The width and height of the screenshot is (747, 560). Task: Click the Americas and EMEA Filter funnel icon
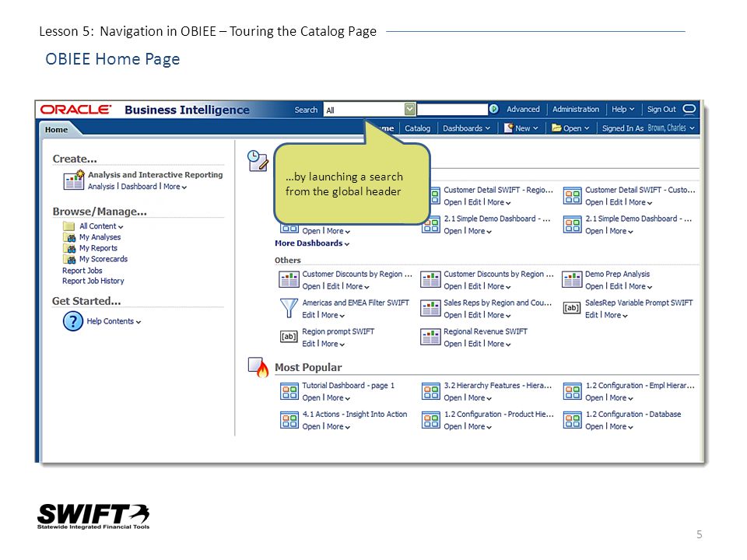point(288,308)
